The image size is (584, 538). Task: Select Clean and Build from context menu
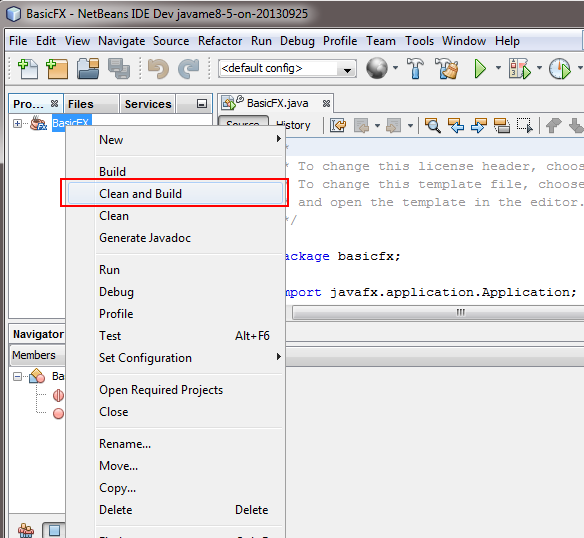[x=174, y=193]
